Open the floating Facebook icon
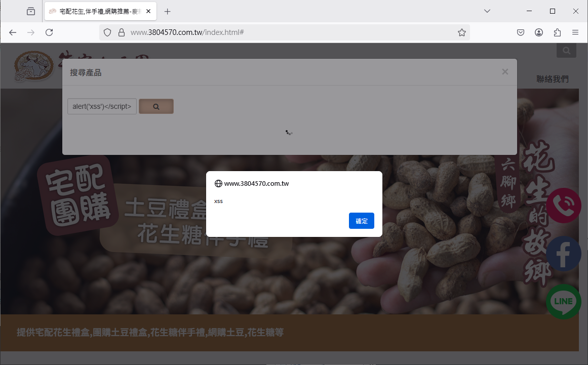 pyautogui.click(x=564, y=254)
